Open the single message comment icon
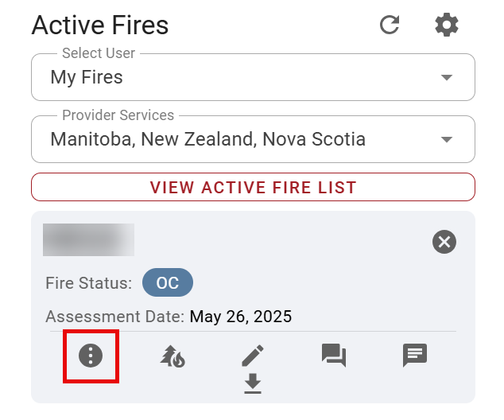The image size is (504, 420). click(415, 355)
